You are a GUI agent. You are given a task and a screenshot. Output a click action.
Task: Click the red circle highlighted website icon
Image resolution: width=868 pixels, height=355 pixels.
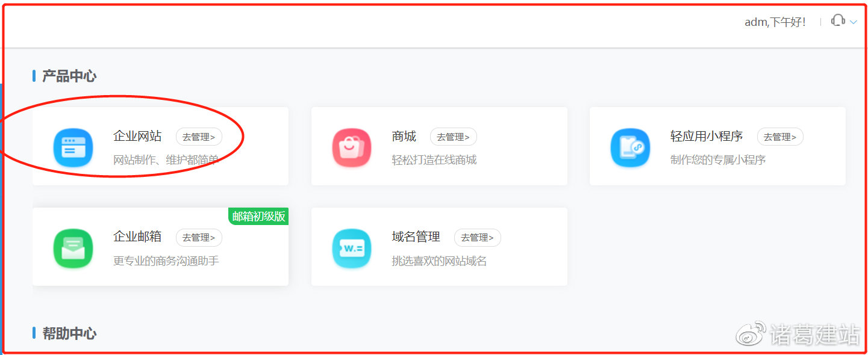(73, 147)
